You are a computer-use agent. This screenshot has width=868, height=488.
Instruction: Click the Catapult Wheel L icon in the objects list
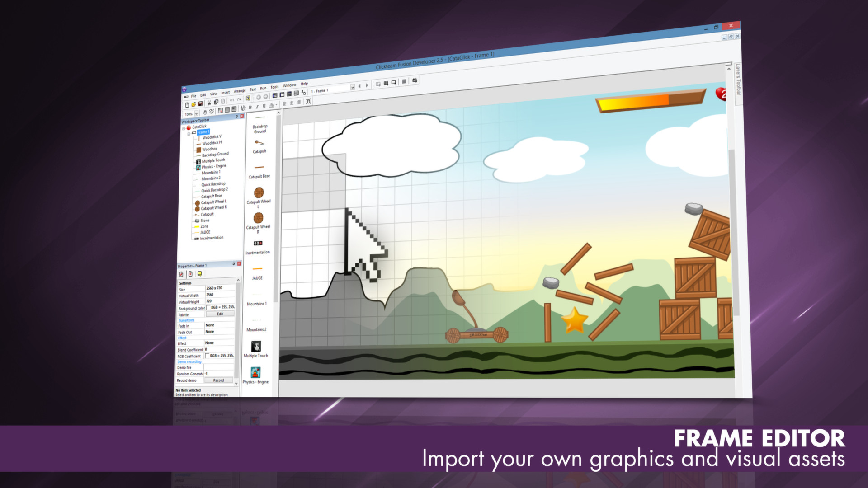point(198,203)
